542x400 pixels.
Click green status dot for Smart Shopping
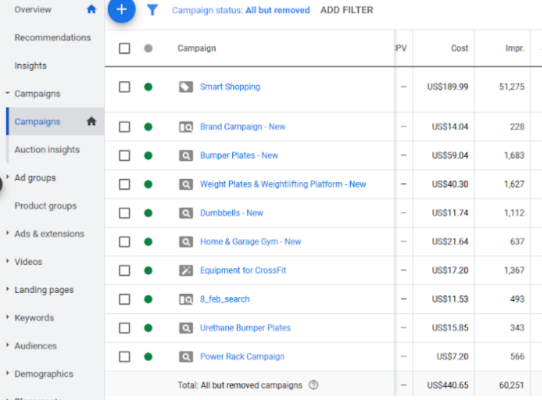click(x=148, y=87)
